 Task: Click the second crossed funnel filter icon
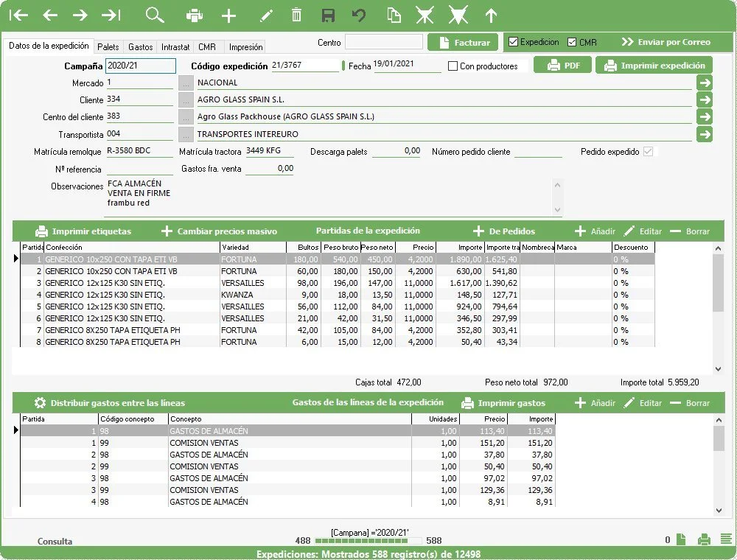click(458, 15)
